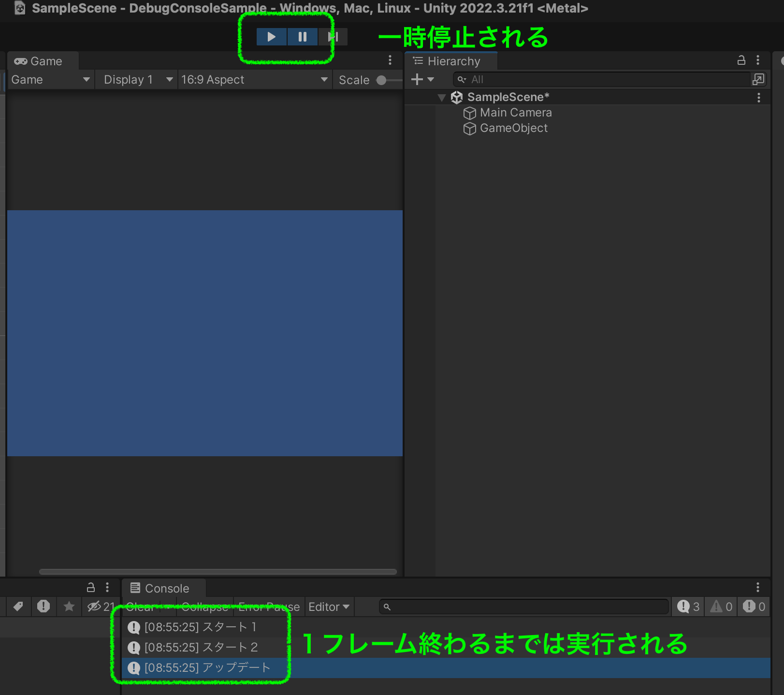
Task: Select the log entry スタート 1
Action: pos(446,627)
